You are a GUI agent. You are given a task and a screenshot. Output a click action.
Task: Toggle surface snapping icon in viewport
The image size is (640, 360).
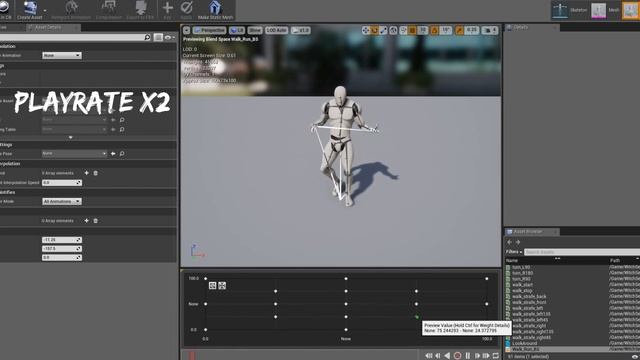click(x=403, y=30)
